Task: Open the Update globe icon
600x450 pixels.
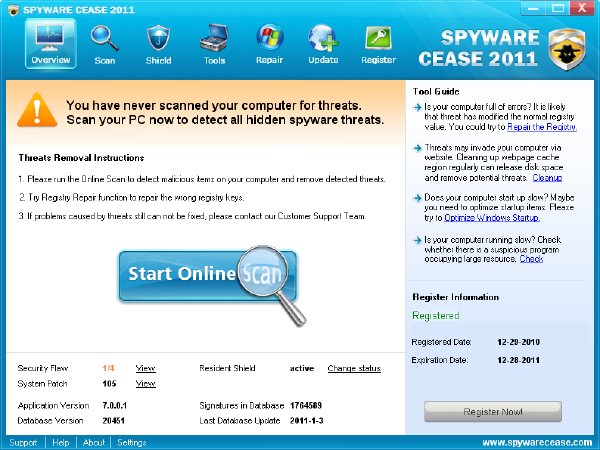Action: pyautogui.click(x=323, y=38)
